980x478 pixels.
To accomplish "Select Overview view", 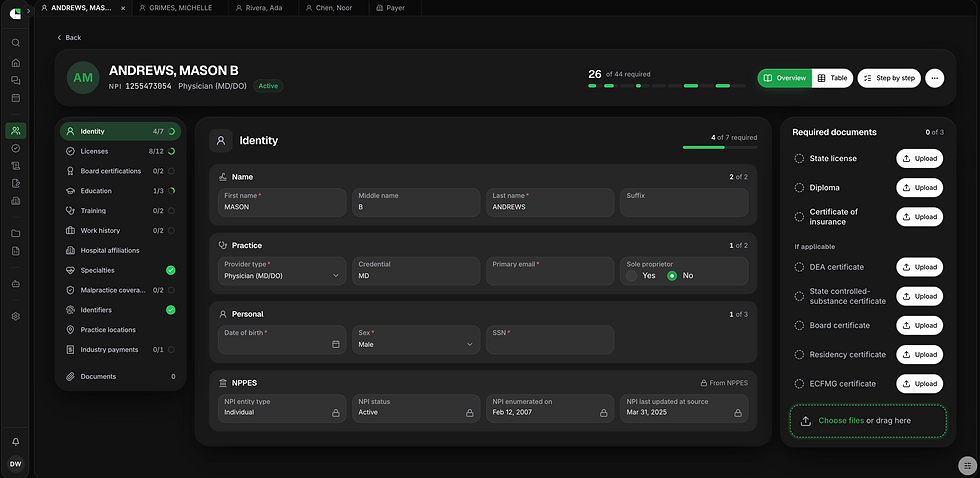I will (785, 78).
